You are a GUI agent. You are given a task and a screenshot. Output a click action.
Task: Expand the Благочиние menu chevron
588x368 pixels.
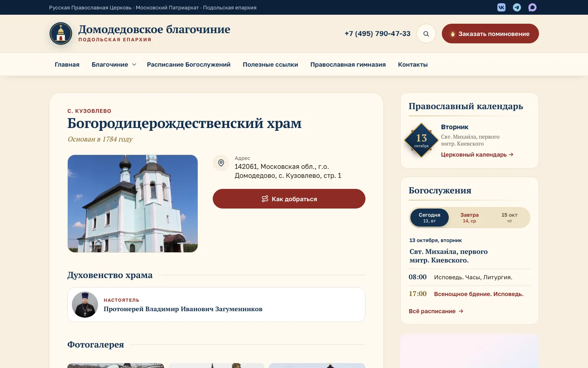pos(134,65)
